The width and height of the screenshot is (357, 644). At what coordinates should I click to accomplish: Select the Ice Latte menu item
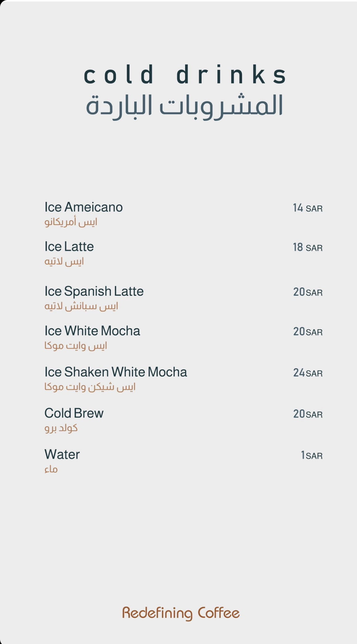69,247
